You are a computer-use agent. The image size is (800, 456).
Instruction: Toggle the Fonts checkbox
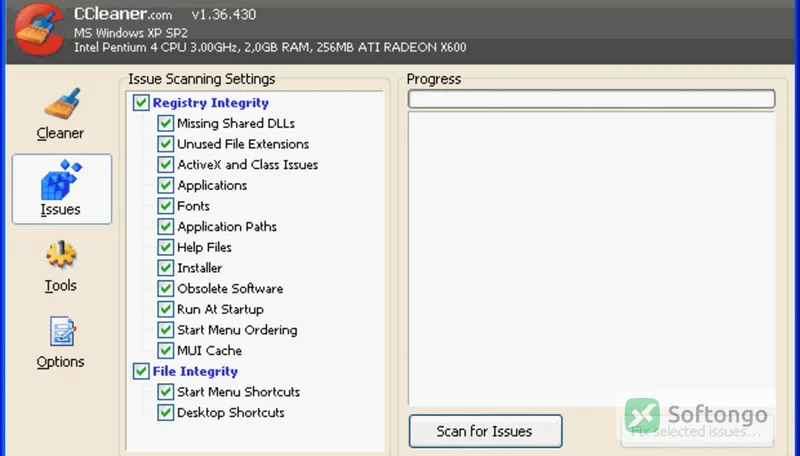pyautogui.click(x=165, y=206)
